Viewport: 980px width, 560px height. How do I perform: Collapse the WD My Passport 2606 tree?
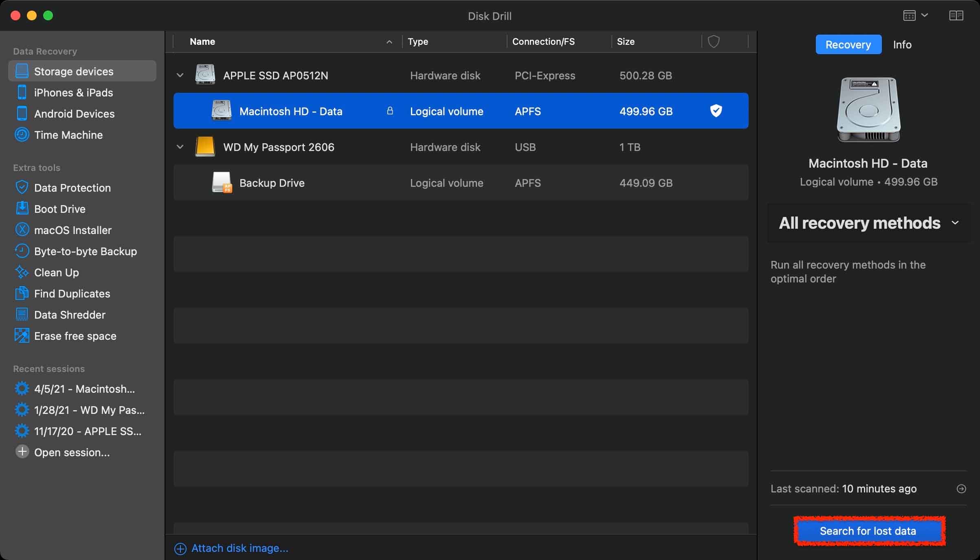click(180, 147)
